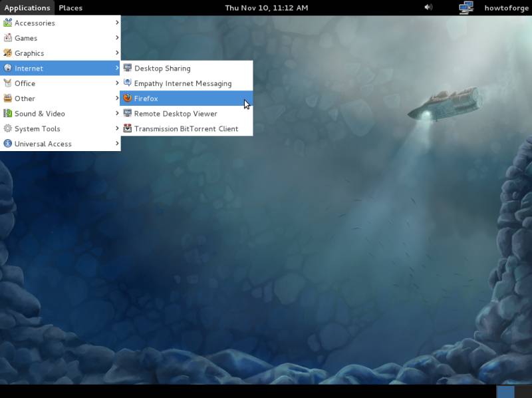Expand the Accessories submenu arrow

117,23
